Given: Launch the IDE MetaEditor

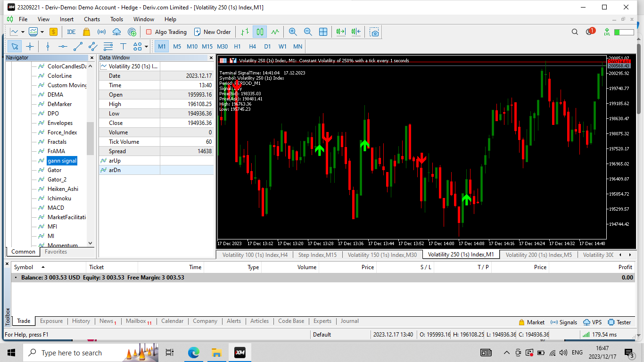Looking at the screenshot, I should point(71,32).
